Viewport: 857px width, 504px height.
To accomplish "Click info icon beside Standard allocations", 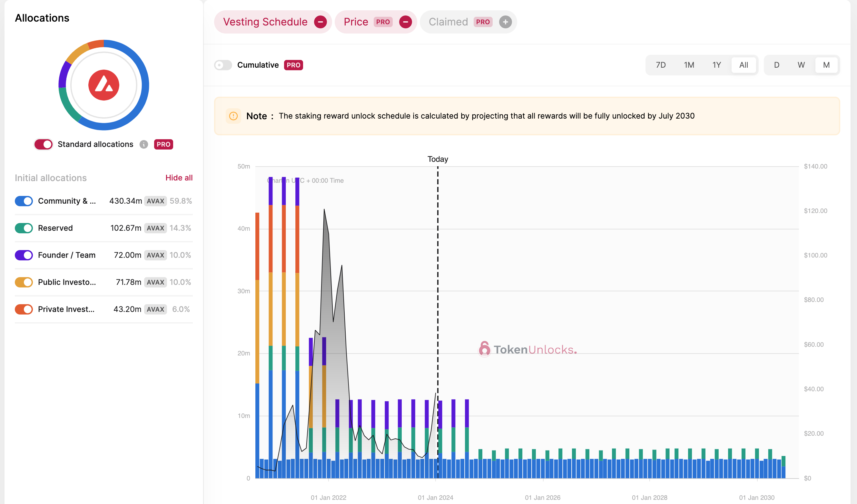I will [144, 144].
